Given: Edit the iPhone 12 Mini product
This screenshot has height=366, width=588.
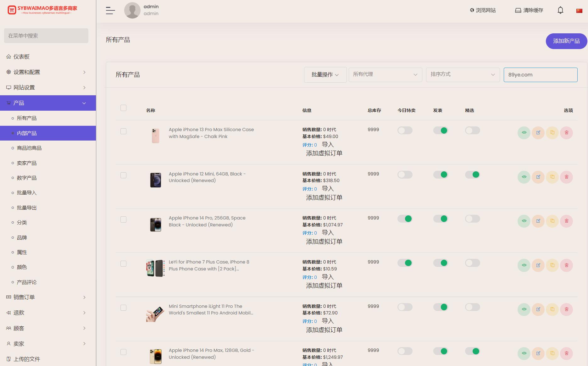Looking at the screenshot, I should pyautogui.click(x=538, y=177).
